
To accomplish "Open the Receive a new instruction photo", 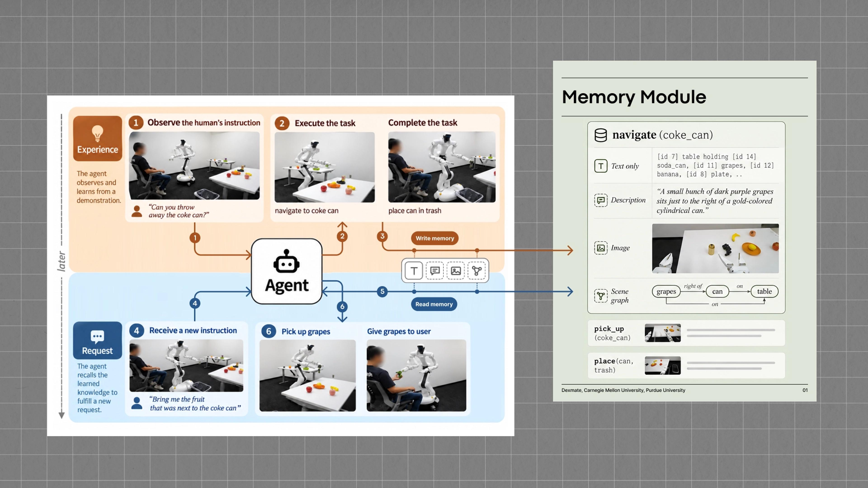I will tap(186, 365).
